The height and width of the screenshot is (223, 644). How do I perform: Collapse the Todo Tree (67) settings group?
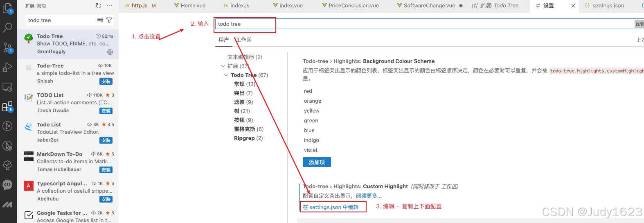(x=226, y=75)
